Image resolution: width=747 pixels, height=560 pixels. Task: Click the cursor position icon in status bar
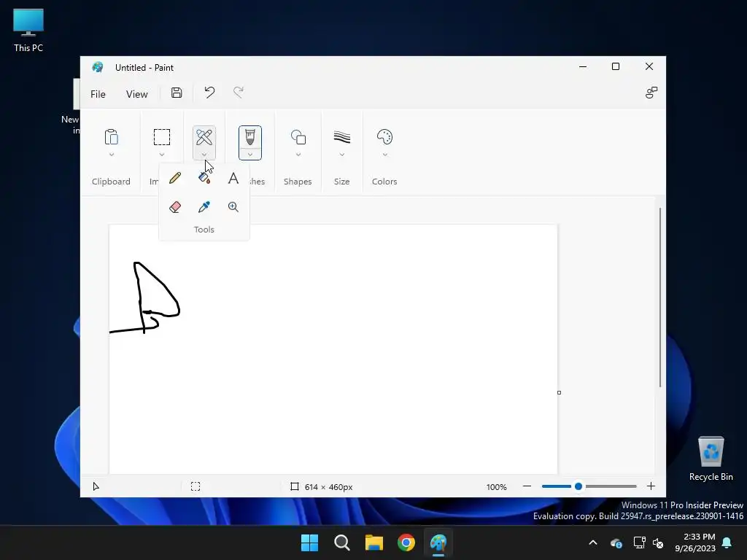coord(96,486)
